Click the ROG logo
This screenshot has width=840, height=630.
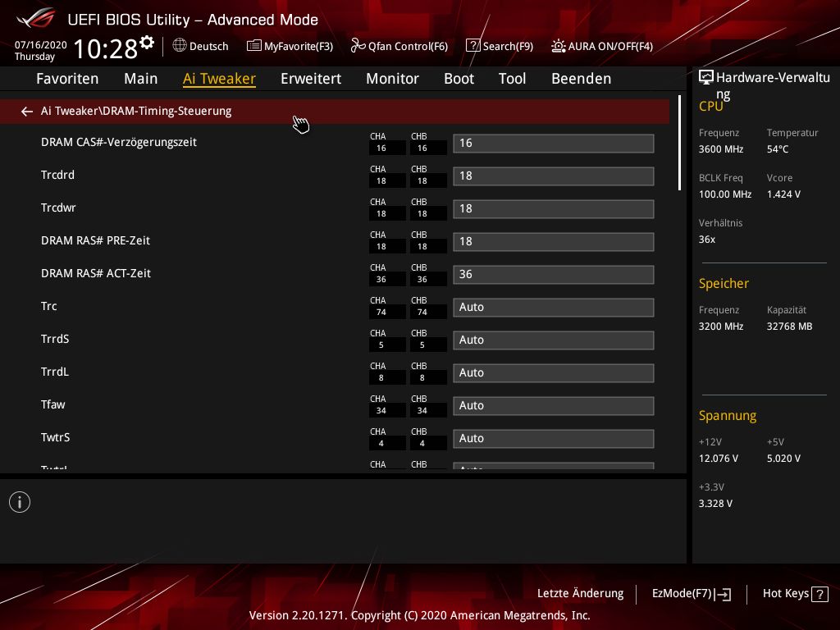36,18
